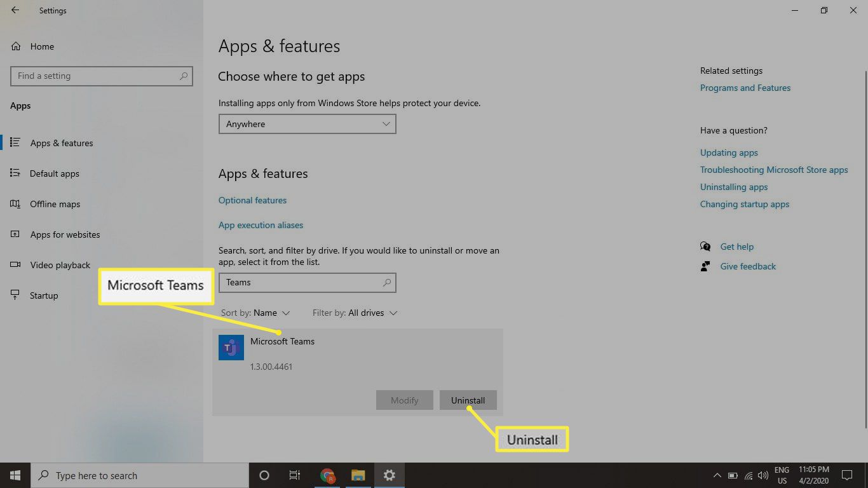Select Apps & features in sidebar
Viewport: 868px width, 488px height.
[x=62, y=143]
